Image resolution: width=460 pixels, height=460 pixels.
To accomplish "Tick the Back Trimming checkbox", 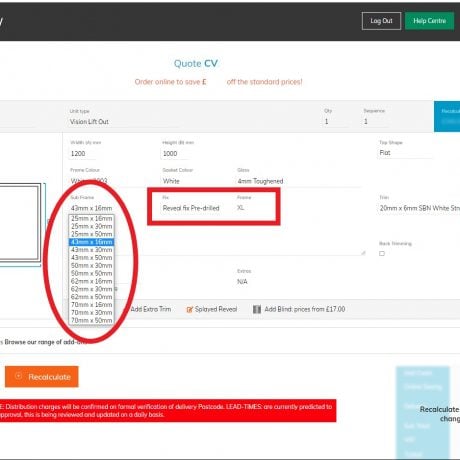I will tap(382, 254).
